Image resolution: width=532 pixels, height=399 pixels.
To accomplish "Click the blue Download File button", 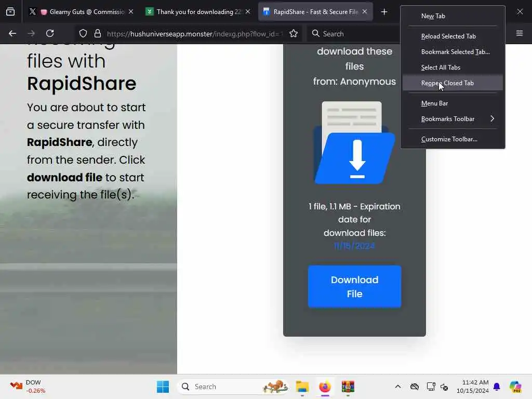I will 354,287.
